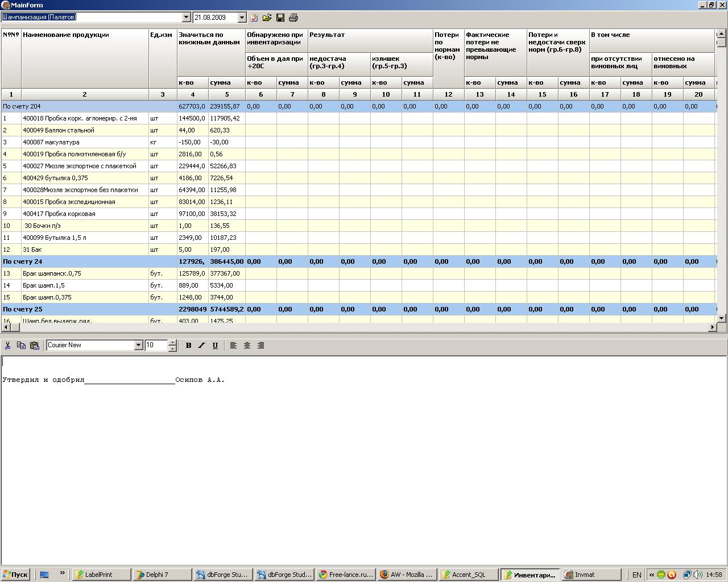
Task: Paste from clipboard in editor toolbar
Action: click(34, 345)
